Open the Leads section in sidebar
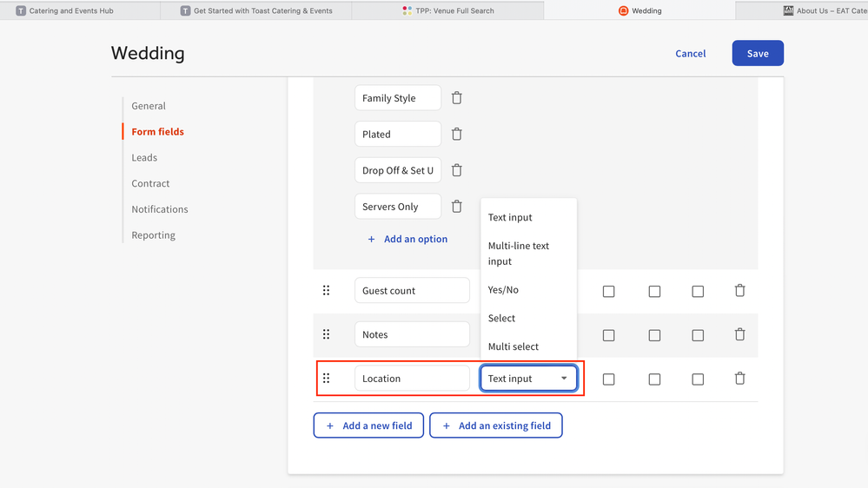Screen dimensions: 868x488 [x=144, y=157]
